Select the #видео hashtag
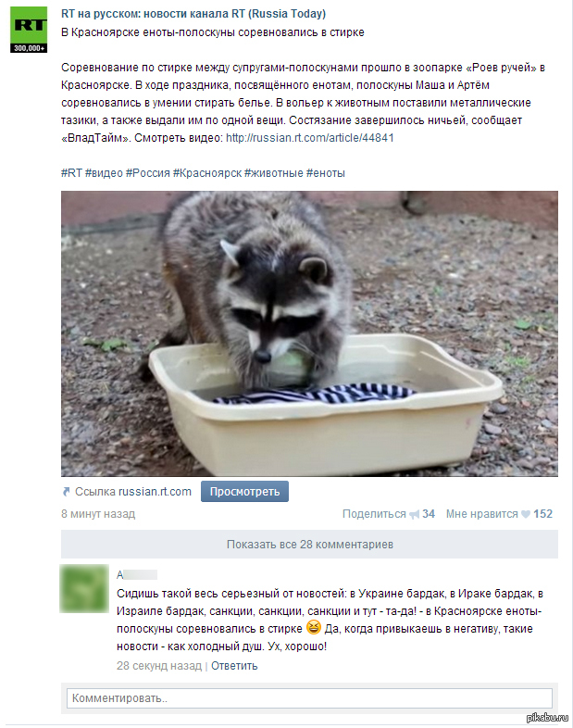Viewport: 573px width, 728px height. pyautogui.click(x=104, y=173)
